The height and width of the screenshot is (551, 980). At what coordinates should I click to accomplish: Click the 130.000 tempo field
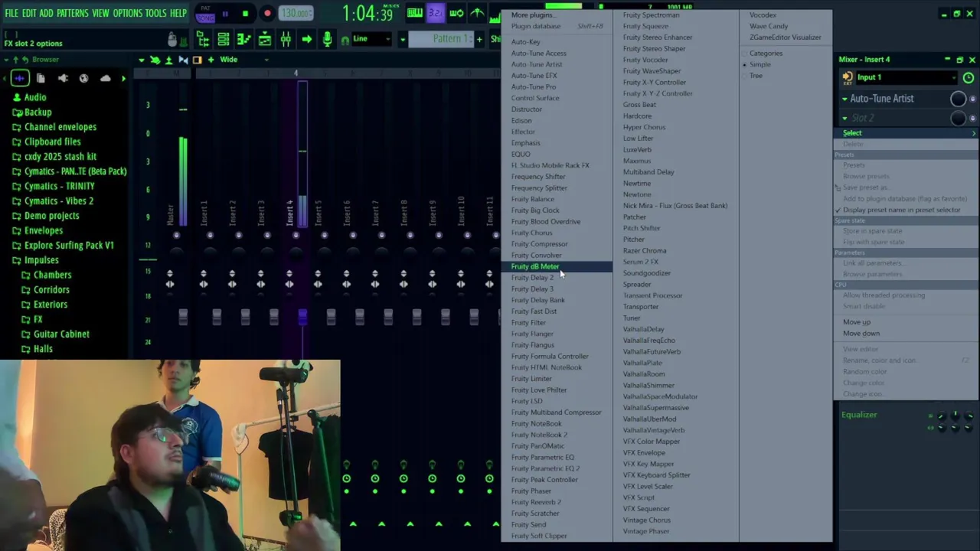(x=296, y=13)
